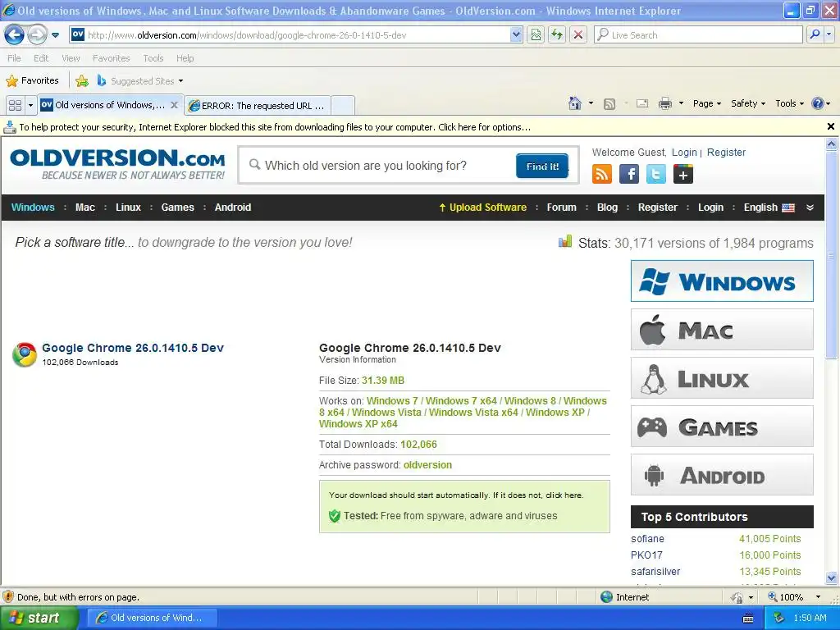The image size is (840, 630).
Task: Click the Twitter icon
Action: point(655,174)
